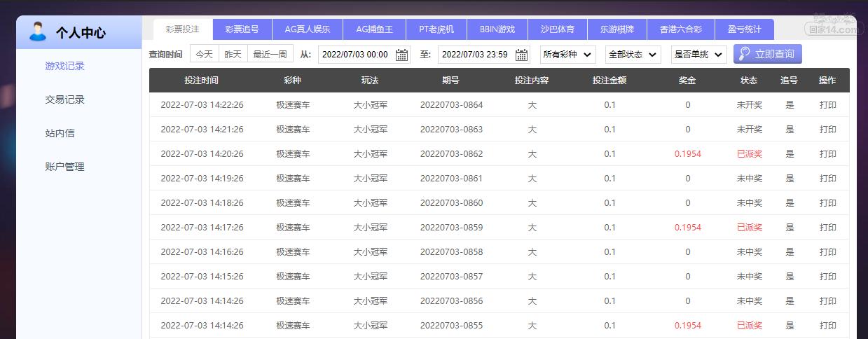Click 打印 for period 20220703-0859

coord(828,228)
